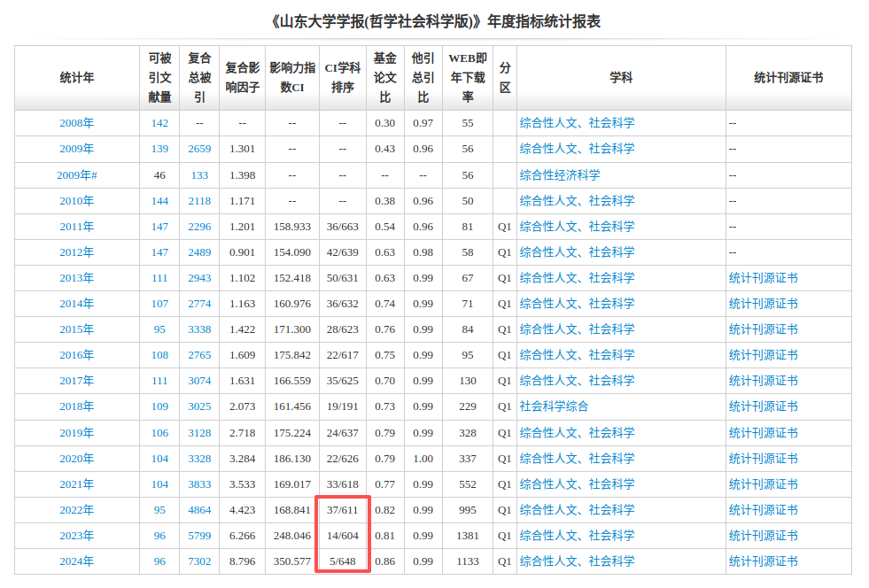Image resolution: width=869 pixels, height=588 pixels.
Task: Select the 5/648 CI ranking cell
Action: 342,561
